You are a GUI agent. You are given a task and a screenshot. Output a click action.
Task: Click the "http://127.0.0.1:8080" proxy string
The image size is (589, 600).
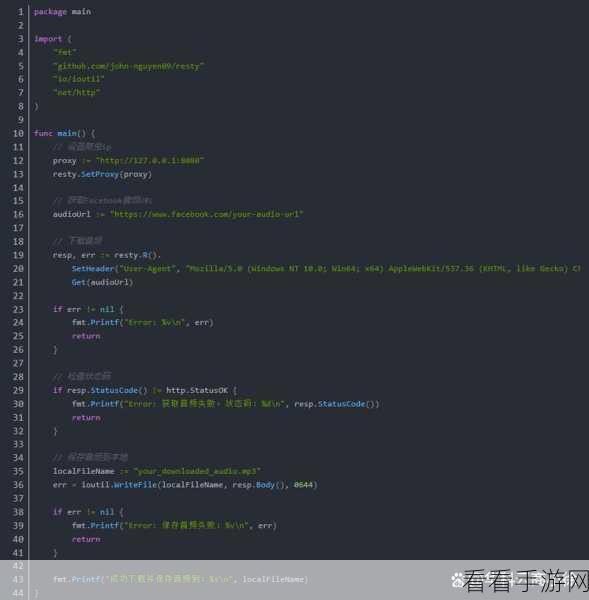pyautogui.click(x=150, y=161)
